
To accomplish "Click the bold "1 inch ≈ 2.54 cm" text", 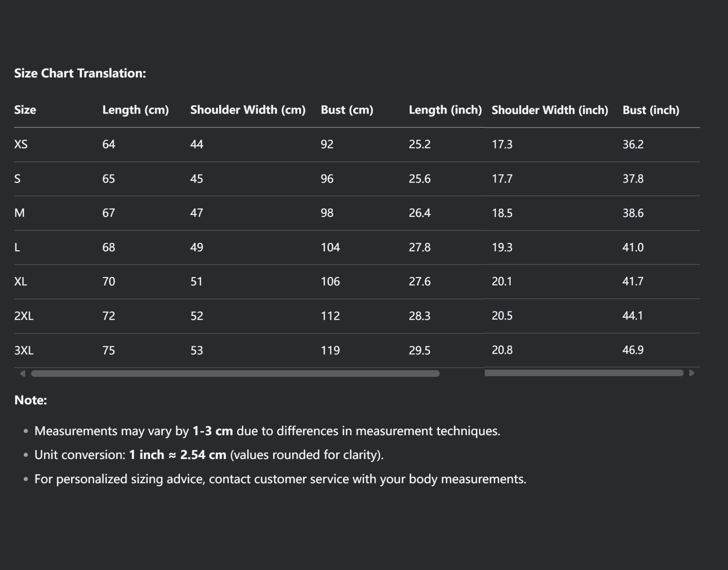I will pos(178,455).
